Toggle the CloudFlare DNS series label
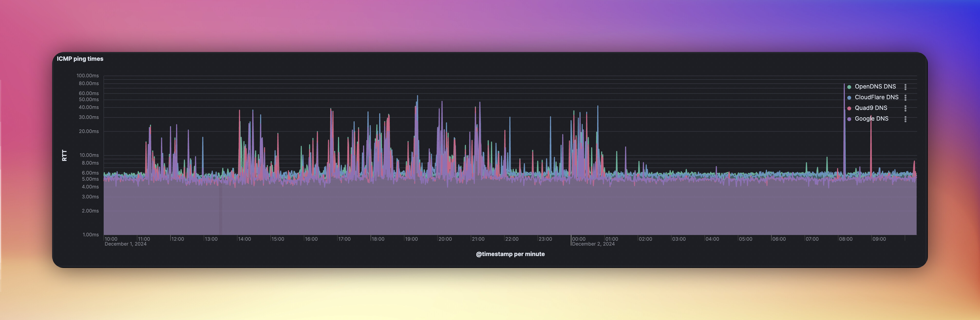Screen dimensions: 980x320 (x=876, y=97)
